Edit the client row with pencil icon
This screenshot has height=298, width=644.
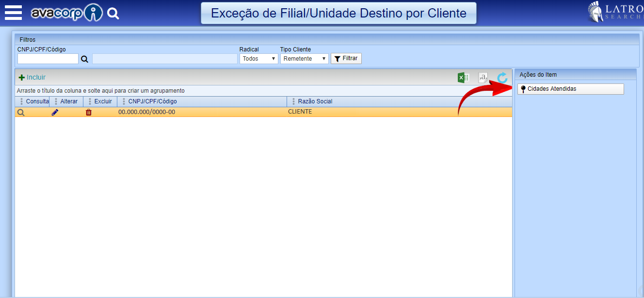55,112
